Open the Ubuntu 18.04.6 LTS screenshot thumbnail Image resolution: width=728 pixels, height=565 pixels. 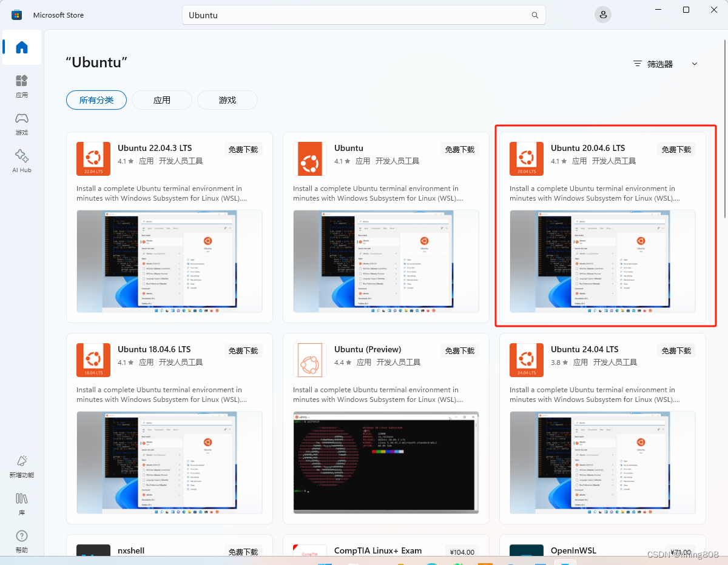click(169, 463)
